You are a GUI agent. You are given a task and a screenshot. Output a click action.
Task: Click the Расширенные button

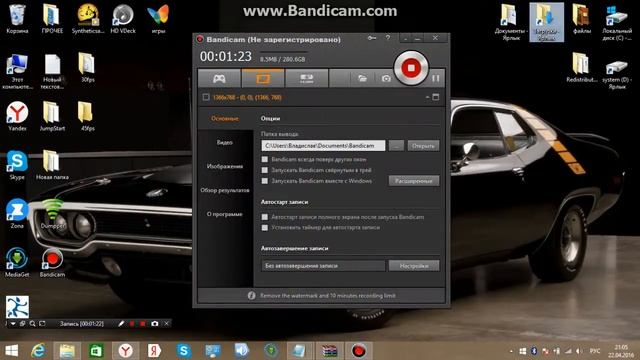414,181
